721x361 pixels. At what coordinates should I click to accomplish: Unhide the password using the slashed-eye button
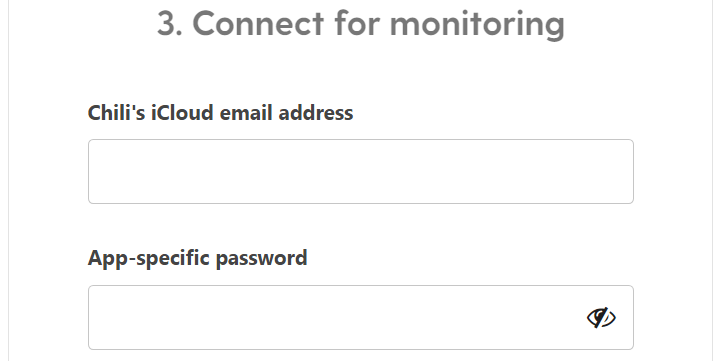click(x=601, y=317)
